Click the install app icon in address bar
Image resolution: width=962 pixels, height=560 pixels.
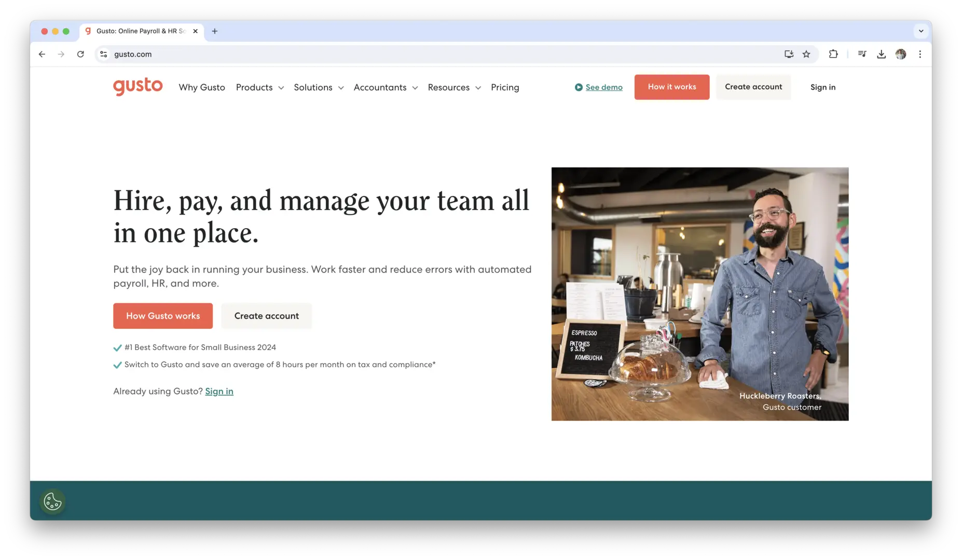tap(789, 54)
